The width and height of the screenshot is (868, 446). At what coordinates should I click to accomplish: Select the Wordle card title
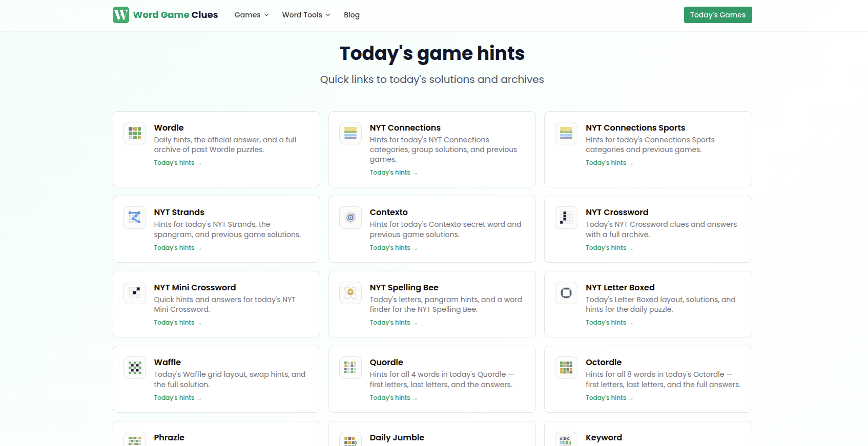pos(169,128)
